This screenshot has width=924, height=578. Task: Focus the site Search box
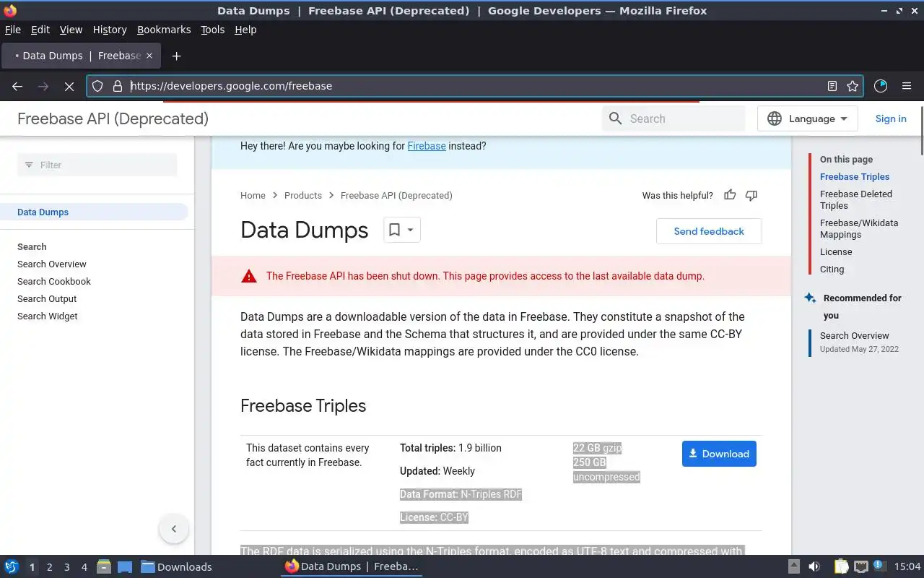point(674,118)
